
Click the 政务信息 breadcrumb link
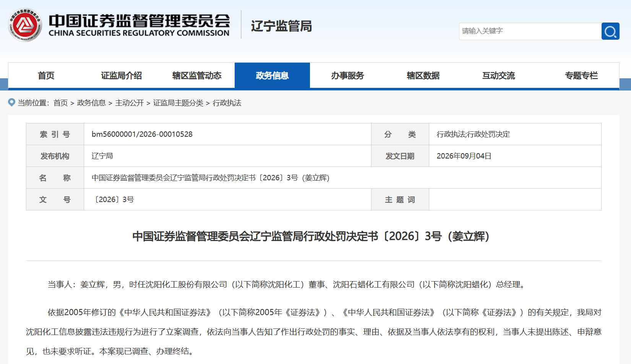(x=91, y=103)
